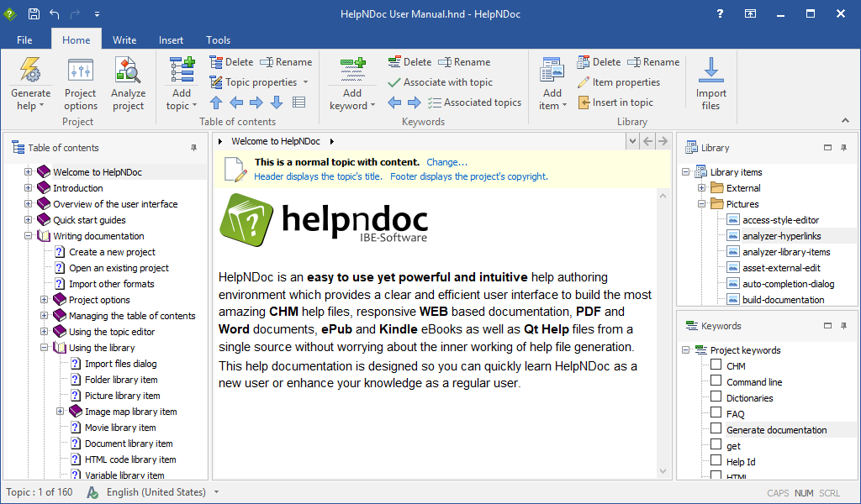
Task: Show Associated topics
Action: click(474, 102)
